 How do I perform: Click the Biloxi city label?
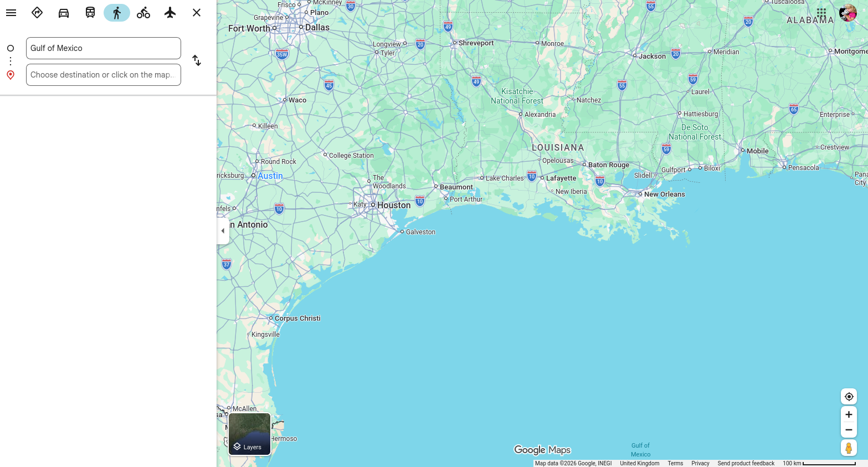[712, 168]
